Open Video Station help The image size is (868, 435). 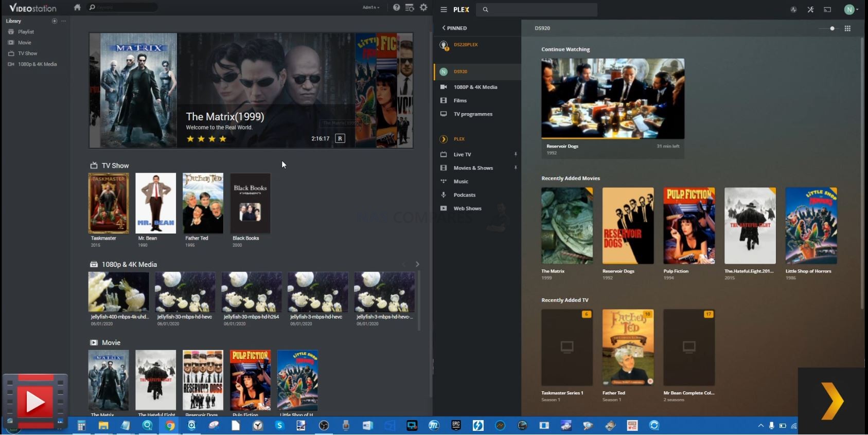click(x=396, y=7)
